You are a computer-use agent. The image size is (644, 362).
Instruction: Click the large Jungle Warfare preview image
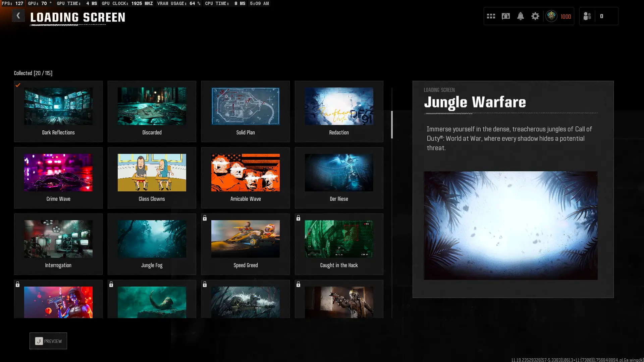[x=511, y=225]
